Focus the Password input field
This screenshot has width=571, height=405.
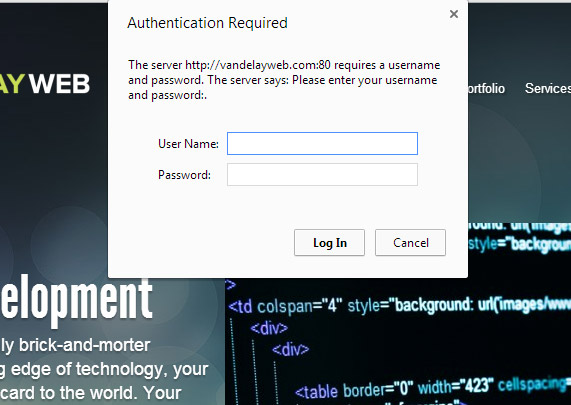[x=322, y=174]
